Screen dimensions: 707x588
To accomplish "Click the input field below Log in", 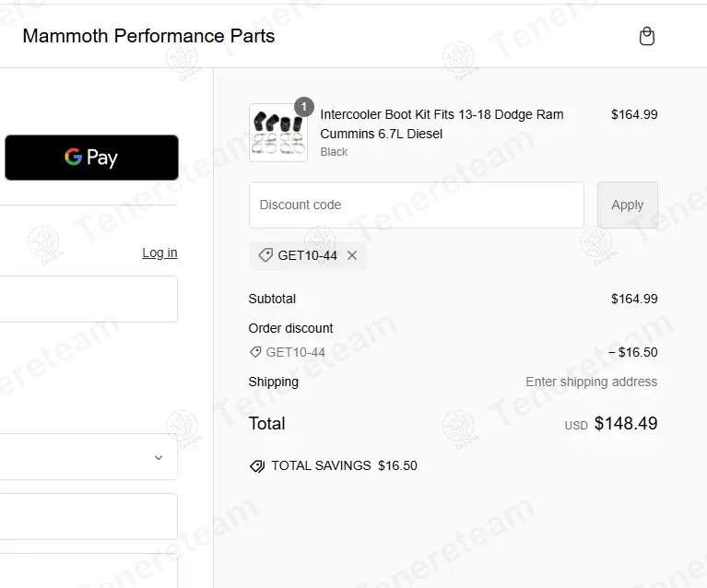I will pyautogui.click(x=88, y=300).
